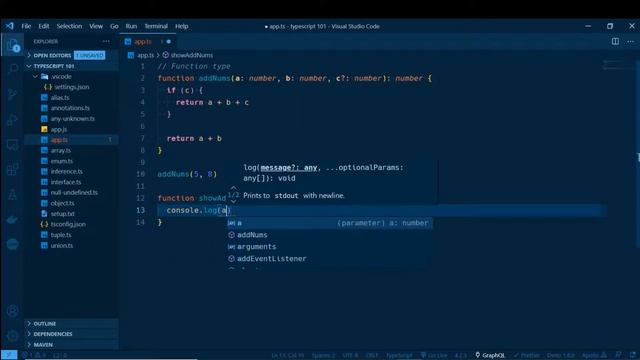
Task: Show next signature with down chevron
Action: tap(233, 201)
